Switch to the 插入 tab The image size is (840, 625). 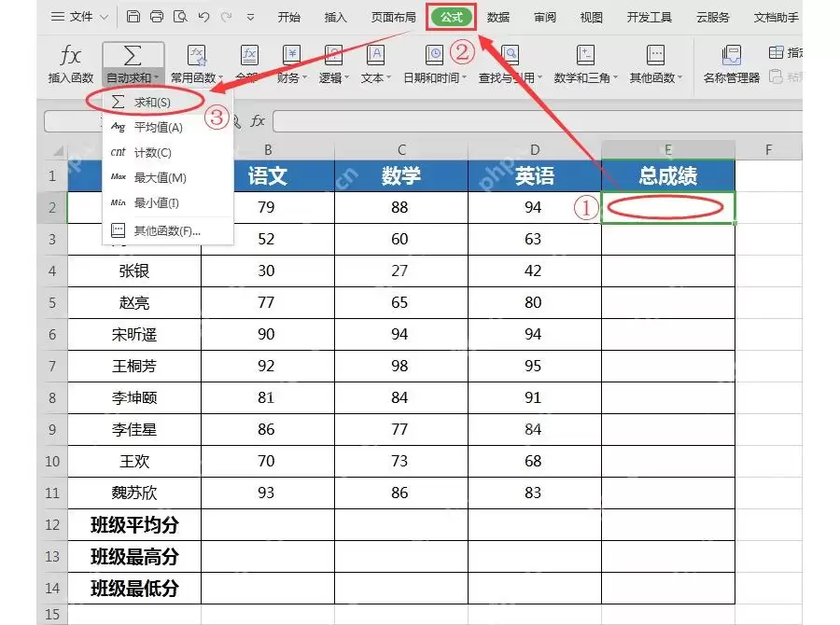pos(335,17)
